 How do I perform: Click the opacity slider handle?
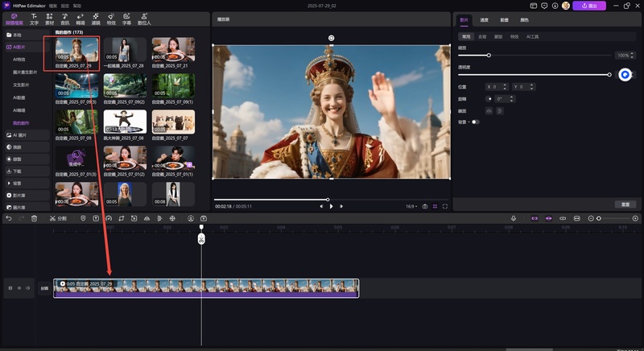609,74
